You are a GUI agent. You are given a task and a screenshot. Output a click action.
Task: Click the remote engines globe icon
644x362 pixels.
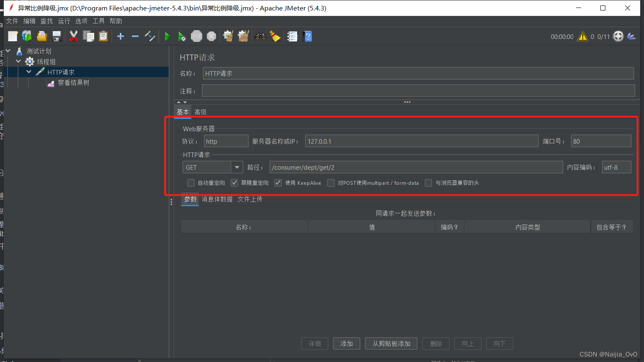[x=618, y=36]
